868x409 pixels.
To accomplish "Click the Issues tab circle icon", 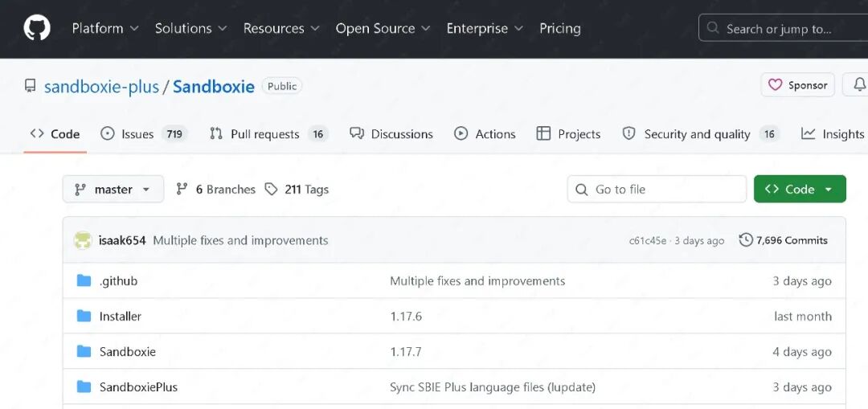I will (108, 134).
